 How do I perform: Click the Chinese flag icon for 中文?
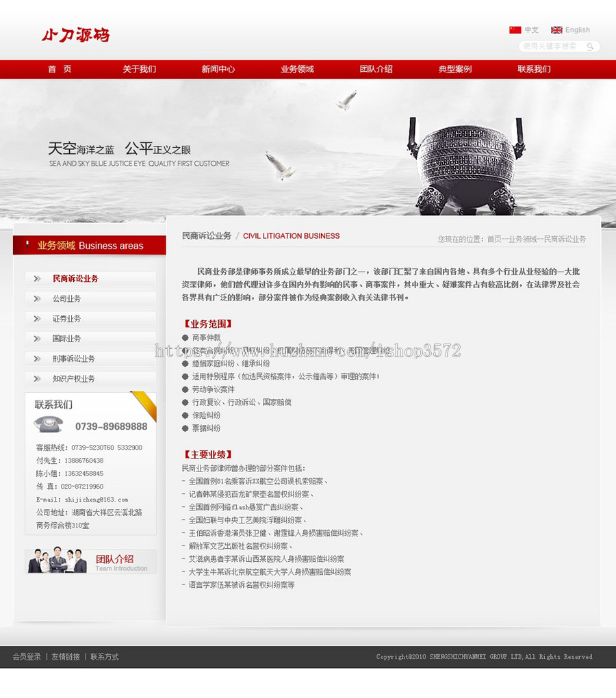515,30
